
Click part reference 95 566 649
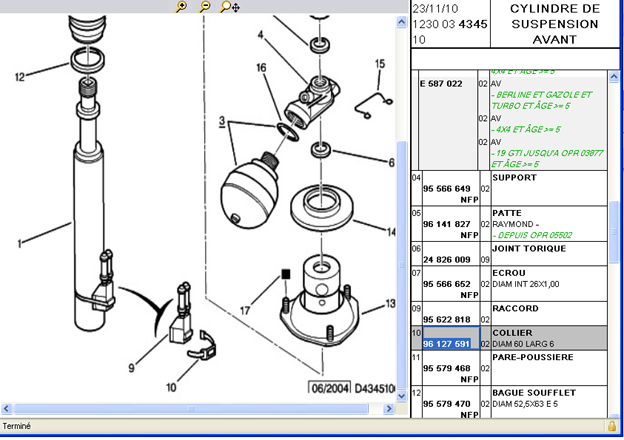pyautogui.click(x=446, y=188)
